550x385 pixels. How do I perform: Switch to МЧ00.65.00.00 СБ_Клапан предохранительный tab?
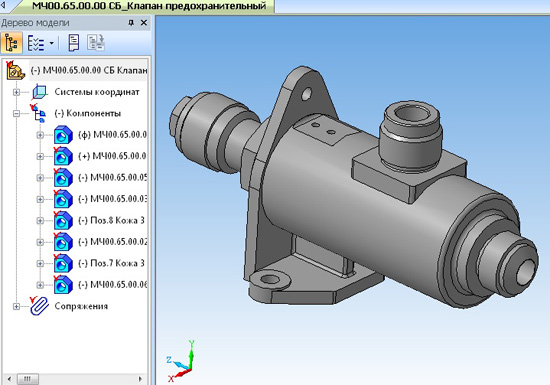click(x=149, y=6)
